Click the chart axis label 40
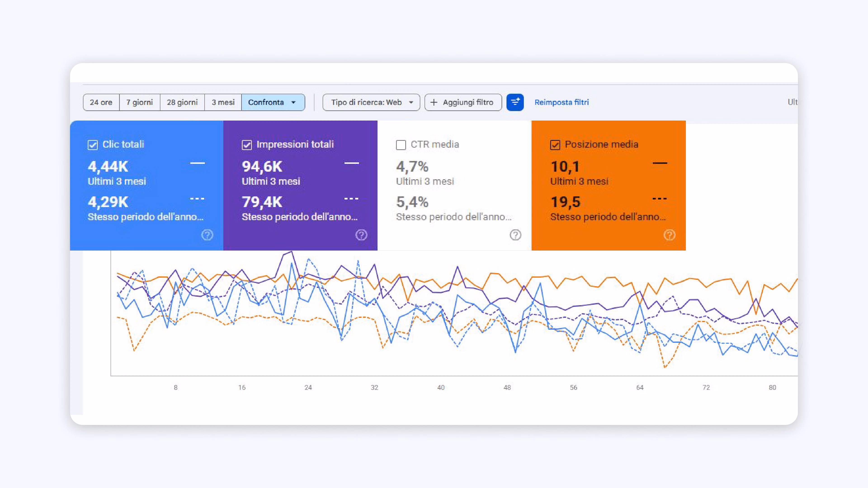Screen dimensions: 868x488 pyautogui.click(x=441, y=388)
